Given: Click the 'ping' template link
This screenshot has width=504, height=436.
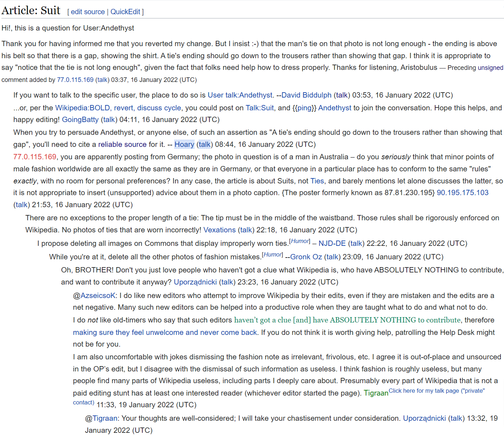Looking at the screenshot, I should click(304, 108).
